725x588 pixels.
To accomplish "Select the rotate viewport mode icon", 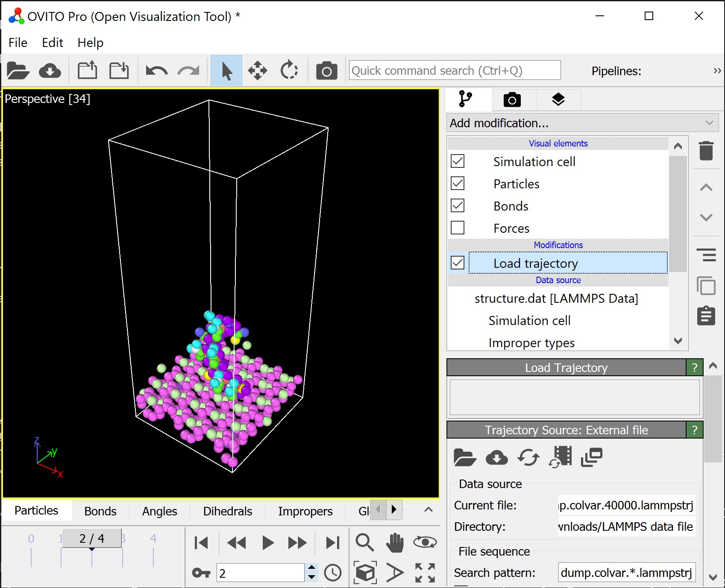I will [289, 70].
